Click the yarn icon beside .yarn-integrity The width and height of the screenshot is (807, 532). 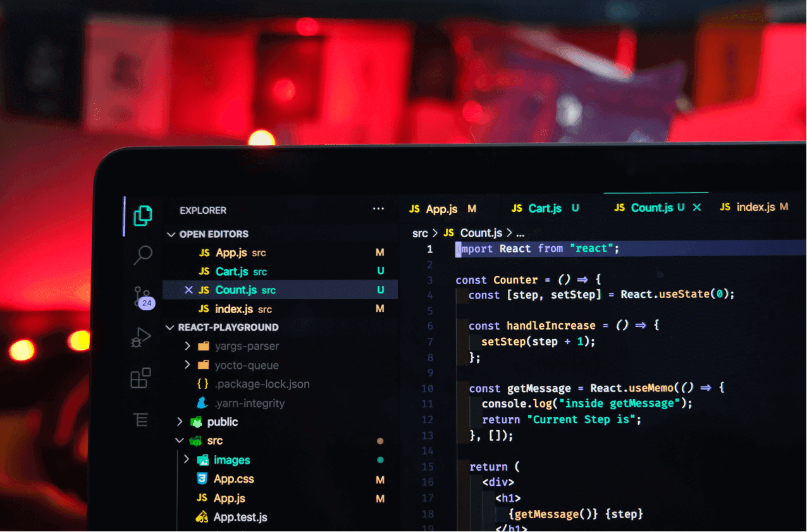click(x=202, y=403)
